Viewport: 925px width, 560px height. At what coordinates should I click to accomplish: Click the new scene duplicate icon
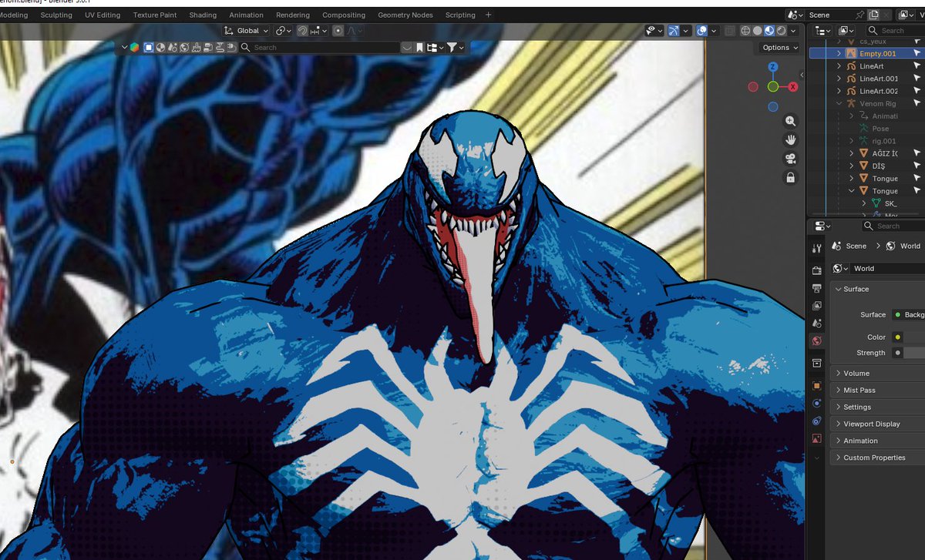(873, 15)
